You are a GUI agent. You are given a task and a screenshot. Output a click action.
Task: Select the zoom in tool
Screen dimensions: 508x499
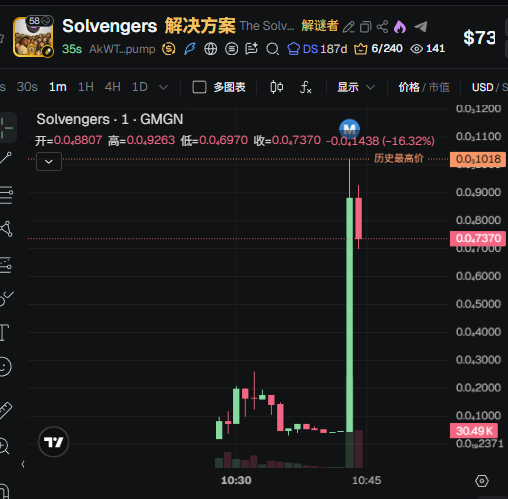(5, 446)
